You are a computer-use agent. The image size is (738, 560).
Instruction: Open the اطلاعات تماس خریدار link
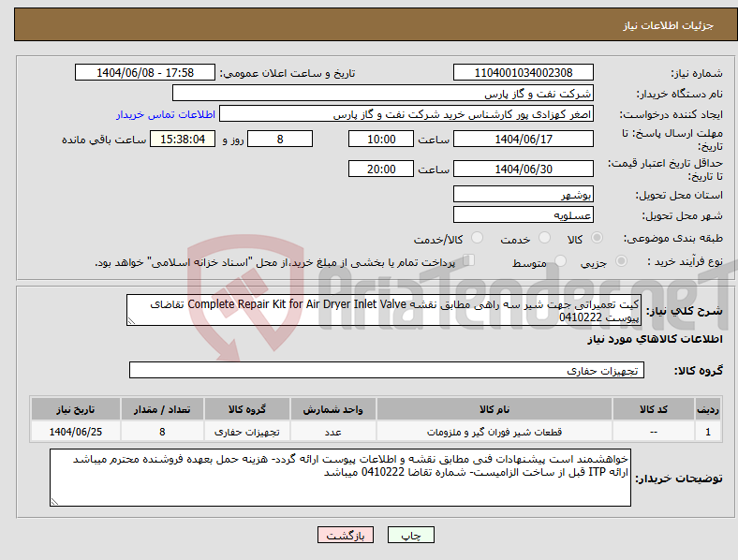[166, 114]
